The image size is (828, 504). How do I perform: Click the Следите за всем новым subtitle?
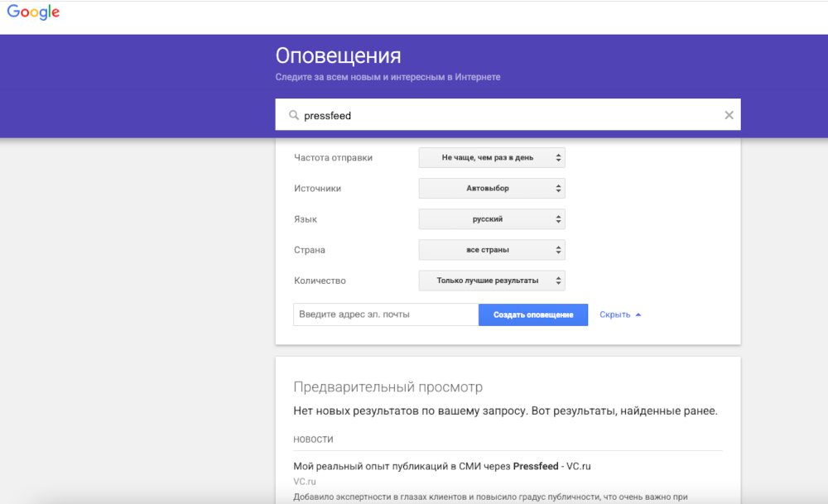(388, 77)
